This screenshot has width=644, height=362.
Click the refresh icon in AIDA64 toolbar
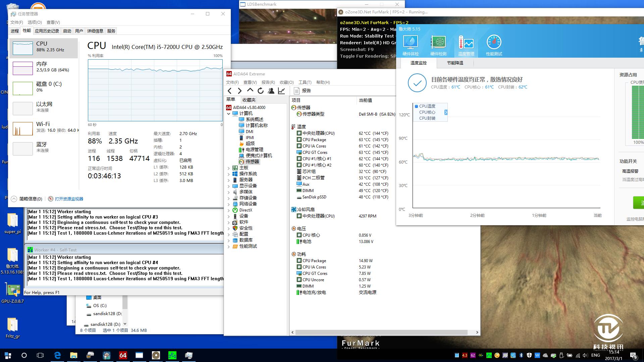(x=261, y=90)
